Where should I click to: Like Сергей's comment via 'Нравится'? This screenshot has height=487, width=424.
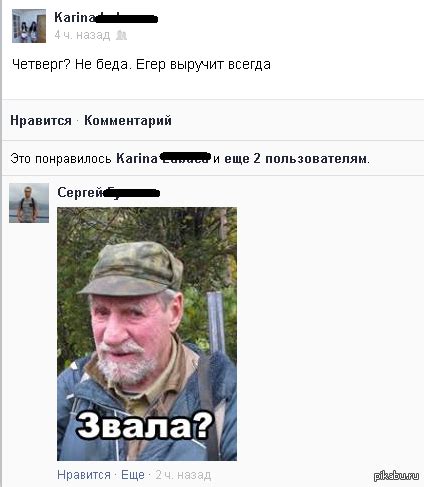pyautogui.click(x=84, y=475)
